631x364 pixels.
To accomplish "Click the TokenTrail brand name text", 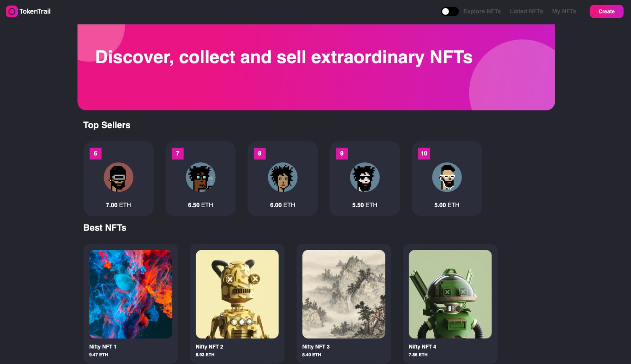I will (x=35, y=11).
